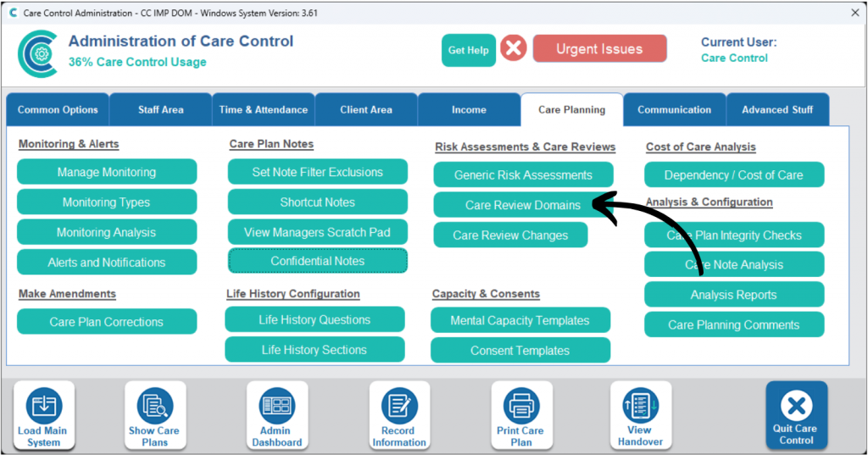Image resolution: width=868 pixels, height=455 pixels.
Task: Click Care Plan Corrections button
Action: (107, 322)
